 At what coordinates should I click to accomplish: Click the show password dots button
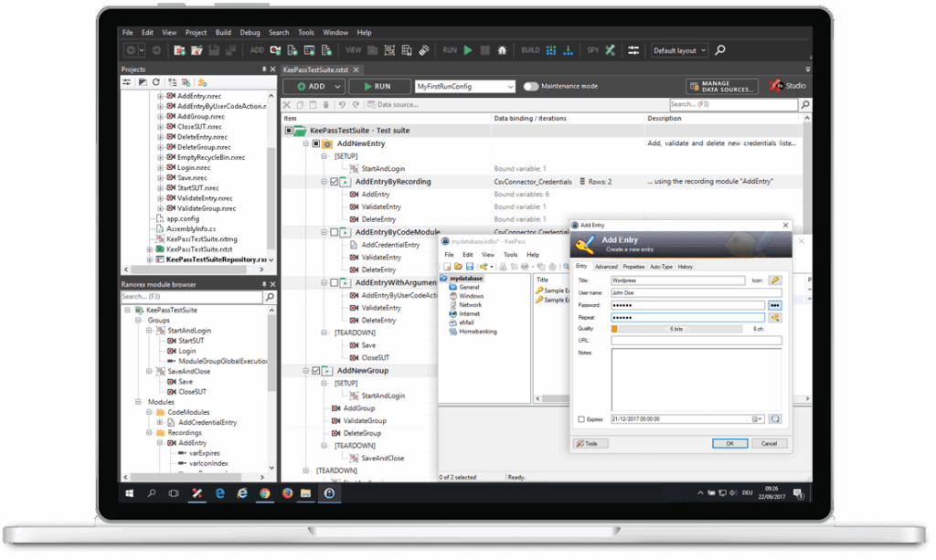pyautogui.click(x=775, y=305)
